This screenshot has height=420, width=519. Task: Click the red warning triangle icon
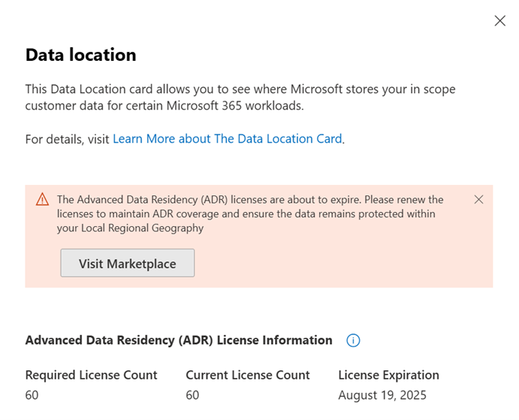tap(42, 200)
